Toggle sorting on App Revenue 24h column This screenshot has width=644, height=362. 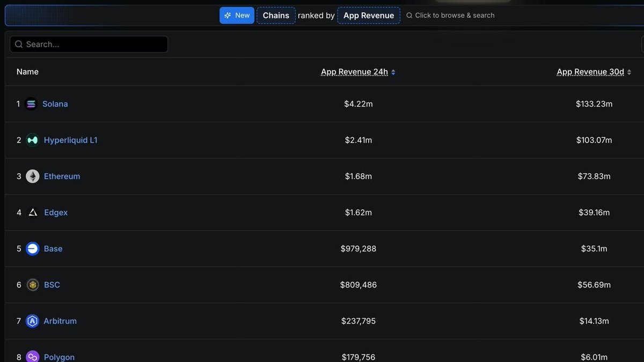(x=358, y=71)
